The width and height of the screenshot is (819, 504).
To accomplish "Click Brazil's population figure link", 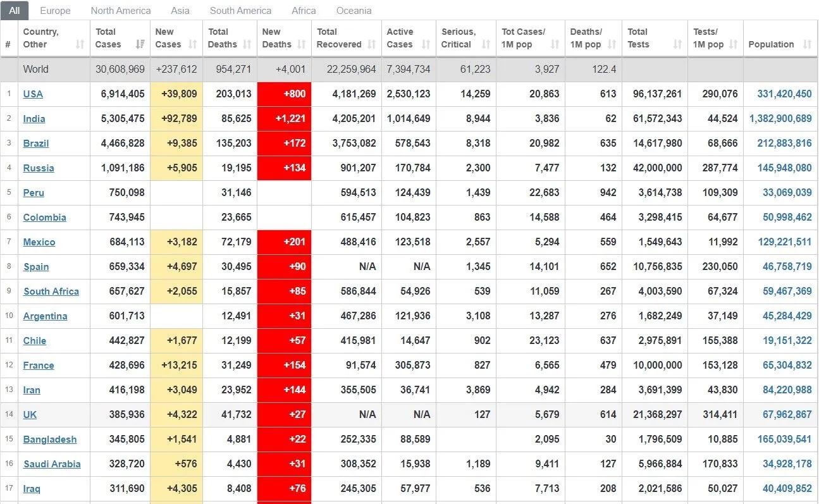I will click(x=784, y=144).
